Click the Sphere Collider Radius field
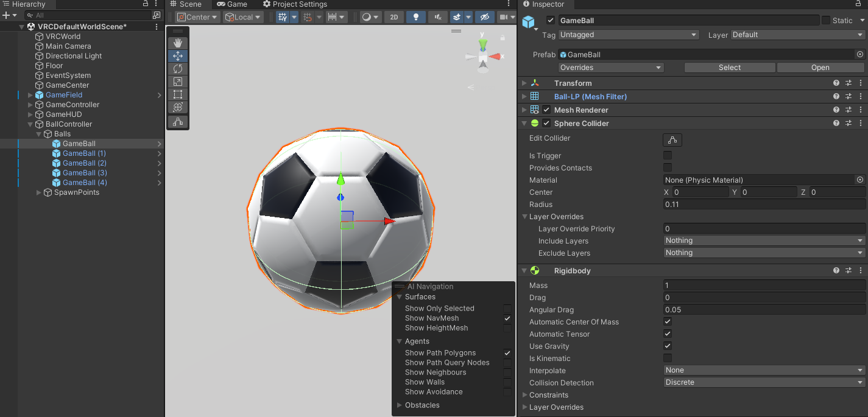 coord(764,205)
